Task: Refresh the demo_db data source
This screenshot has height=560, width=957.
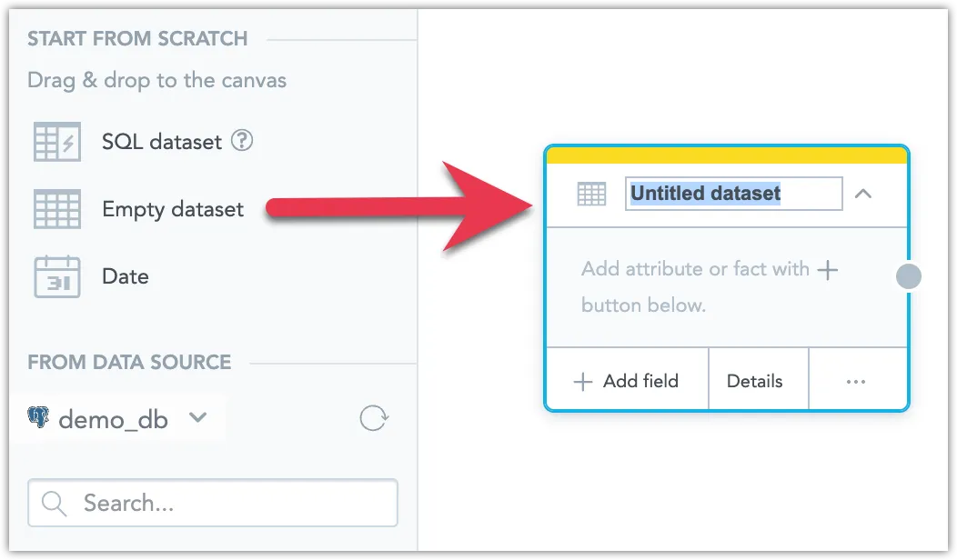Action: point(373,419)
